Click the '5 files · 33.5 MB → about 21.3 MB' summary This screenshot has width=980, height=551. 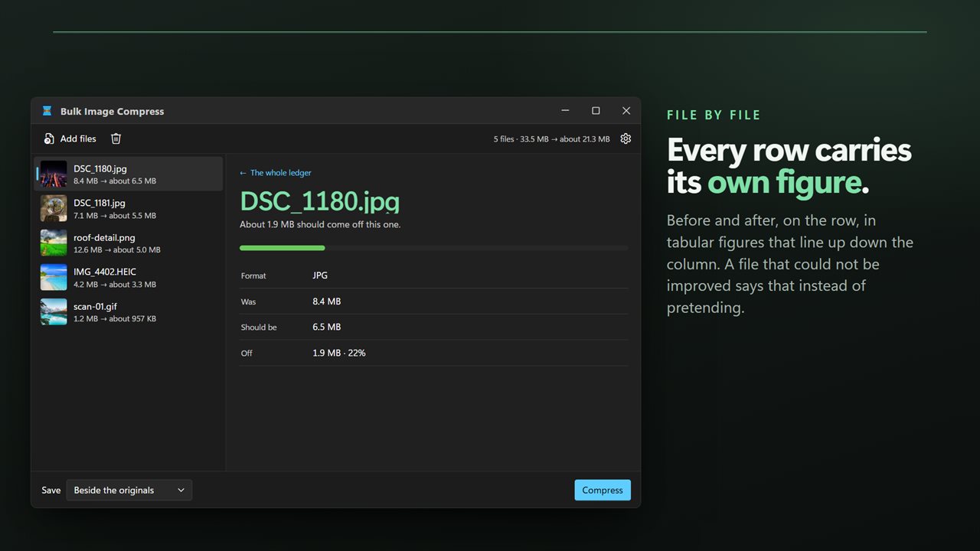click(x=552, y=139)
